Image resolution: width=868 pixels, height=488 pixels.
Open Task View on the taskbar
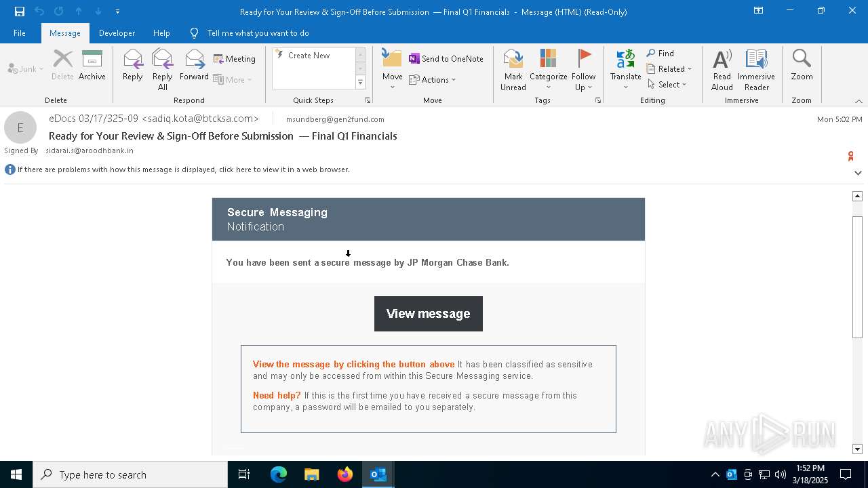pos(244,474)
